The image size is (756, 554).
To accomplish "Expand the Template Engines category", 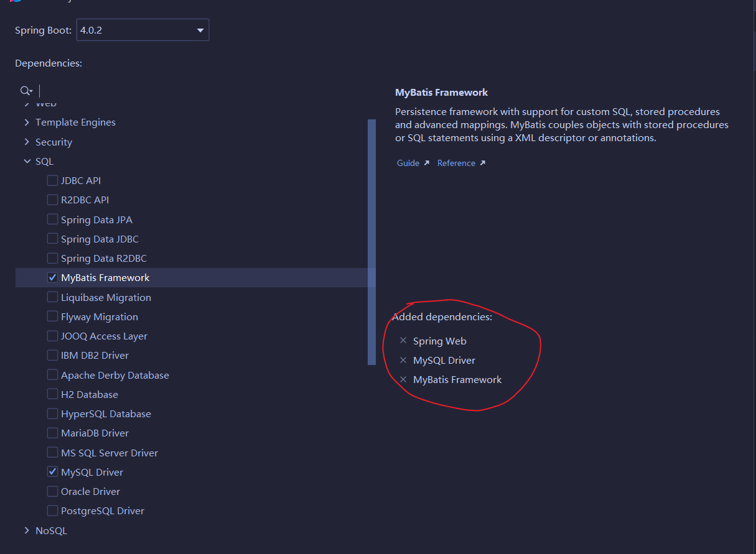I will coord(27,122).
